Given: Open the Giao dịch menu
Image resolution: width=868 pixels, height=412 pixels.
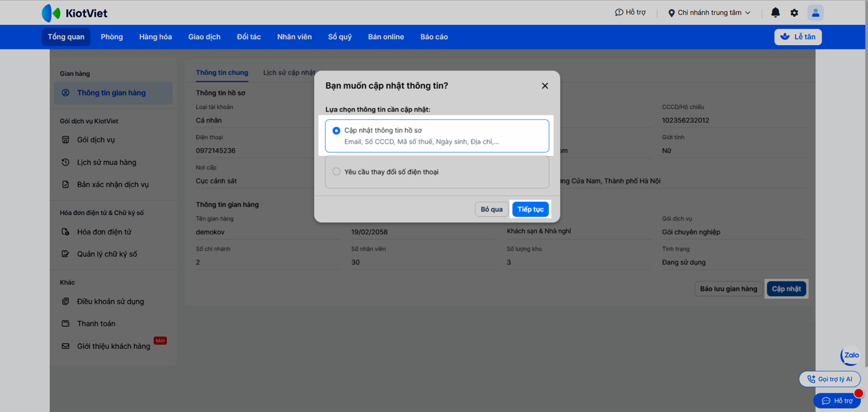Looking at the screenshot, I should pyautogui.click(x=204, y=37).
